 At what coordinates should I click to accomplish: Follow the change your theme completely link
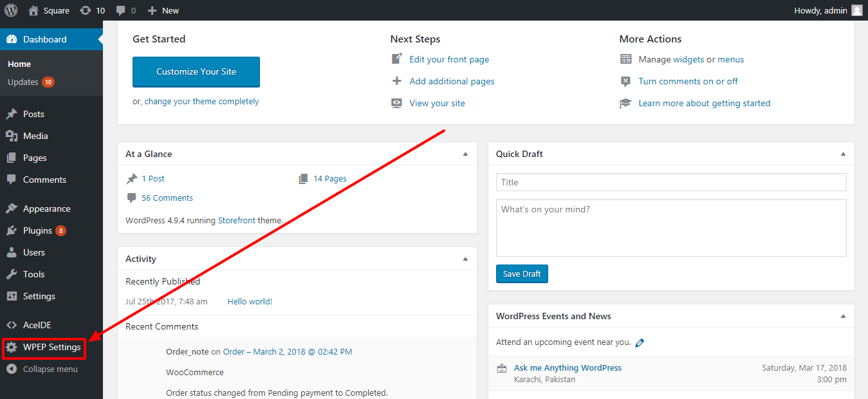coord(201,101)
